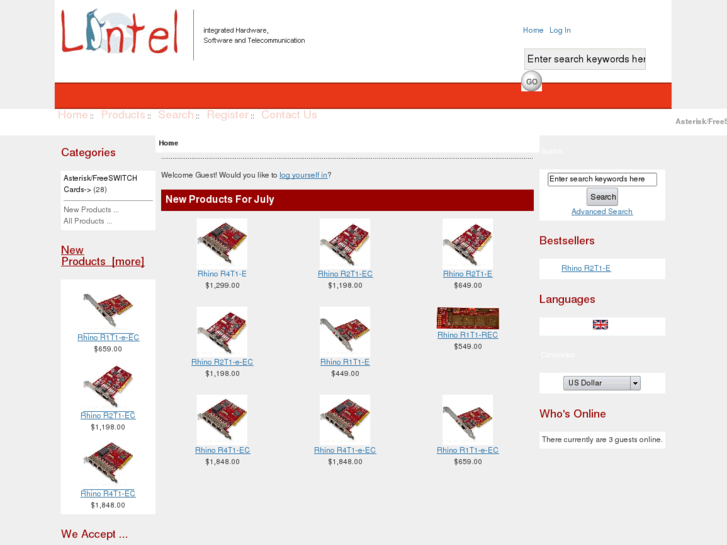Open the All Products ... category link

(88, 221)
